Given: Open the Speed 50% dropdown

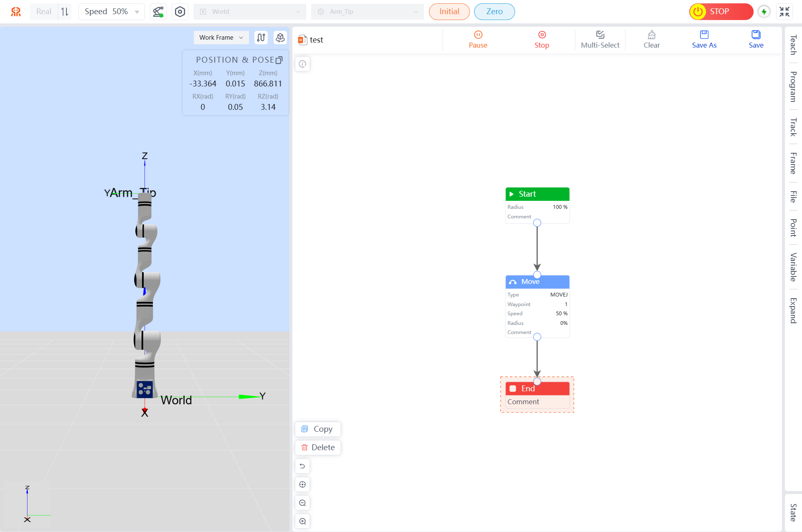Looking at the screenshot, I should [112, 12].
